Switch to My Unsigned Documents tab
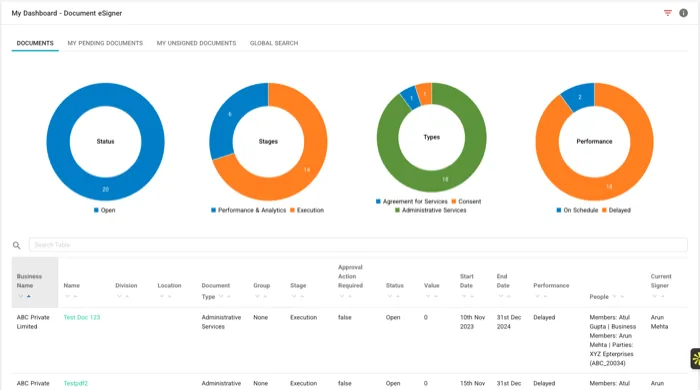 (196, 43)
